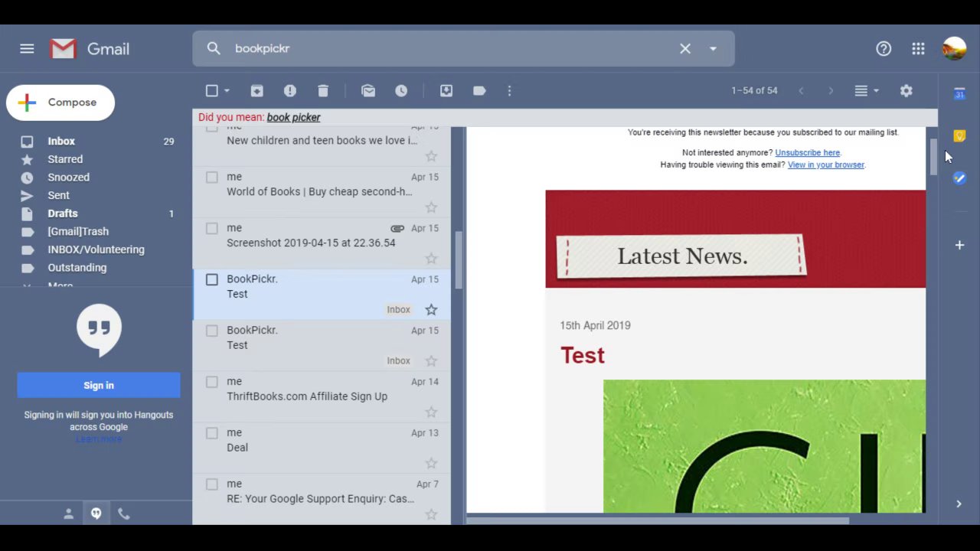The width and height of the screenshot is (980, 551).
Task: Click the Hangouts Learn more link
Action: click(99, 439)
